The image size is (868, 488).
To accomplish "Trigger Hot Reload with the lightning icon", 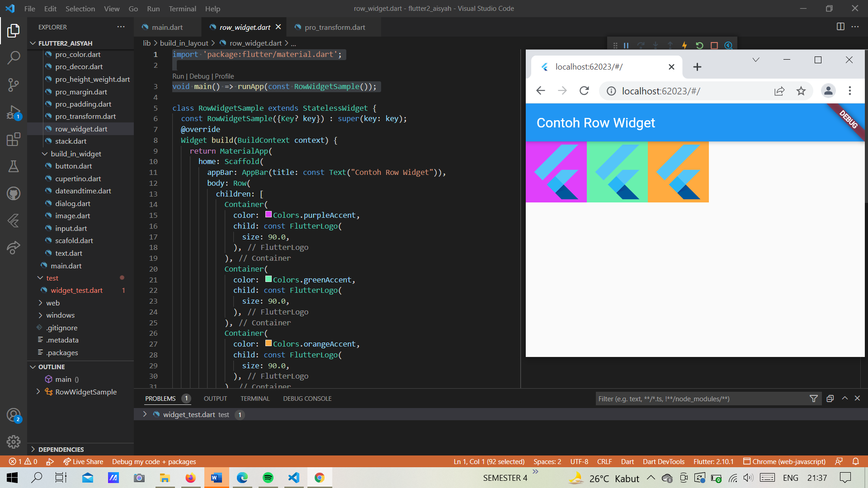I will click(x=684, y=45).
